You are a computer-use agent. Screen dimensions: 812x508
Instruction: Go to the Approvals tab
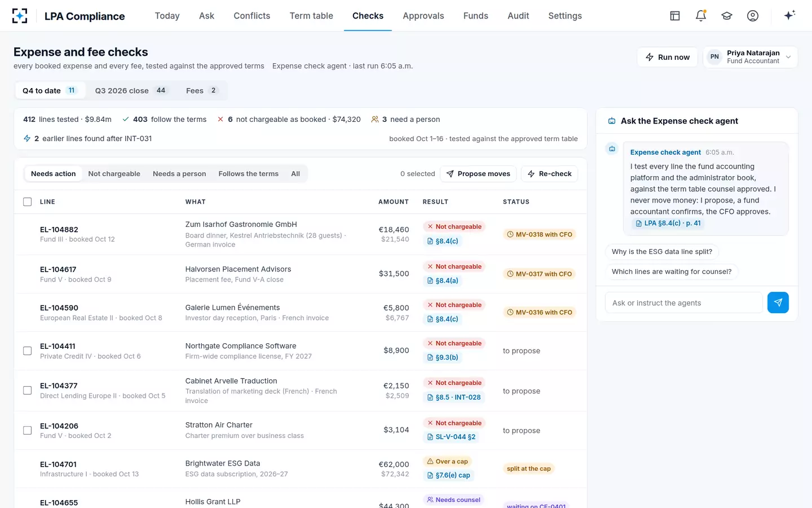coord(423,16)
